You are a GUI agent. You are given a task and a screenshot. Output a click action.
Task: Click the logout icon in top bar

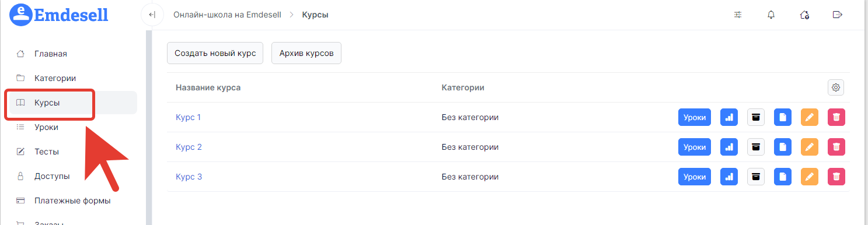click(838, 15)
